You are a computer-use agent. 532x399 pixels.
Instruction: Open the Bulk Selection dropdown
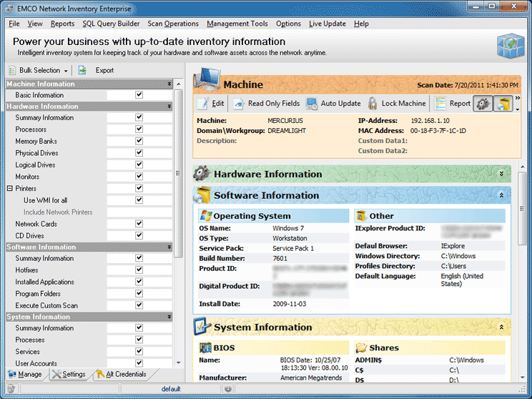coord(39,70)
